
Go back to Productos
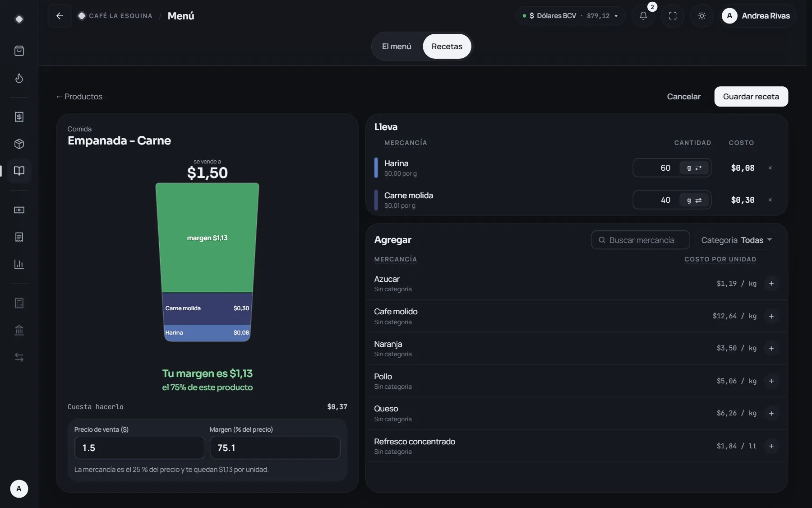[x=79, y=97]
